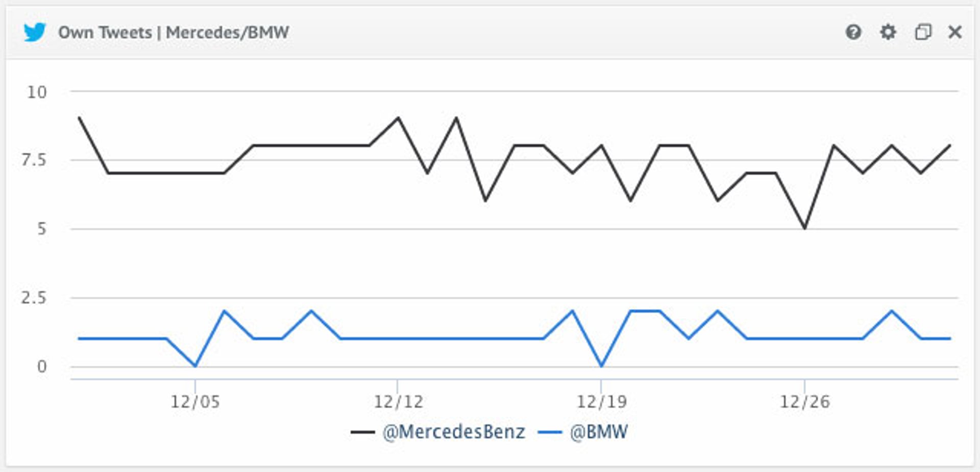This screenshot has width=980, height=472.
Task: Click the Twitter bird icon
Action: 34,32
